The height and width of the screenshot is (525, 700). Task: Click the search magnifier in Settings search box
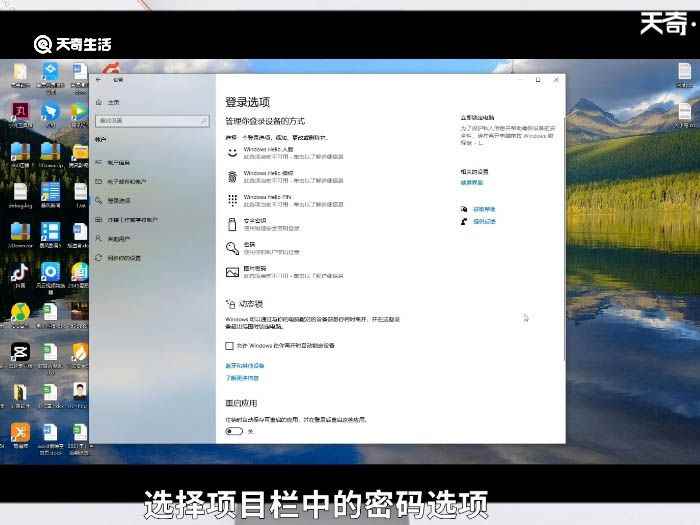point(204,121)
